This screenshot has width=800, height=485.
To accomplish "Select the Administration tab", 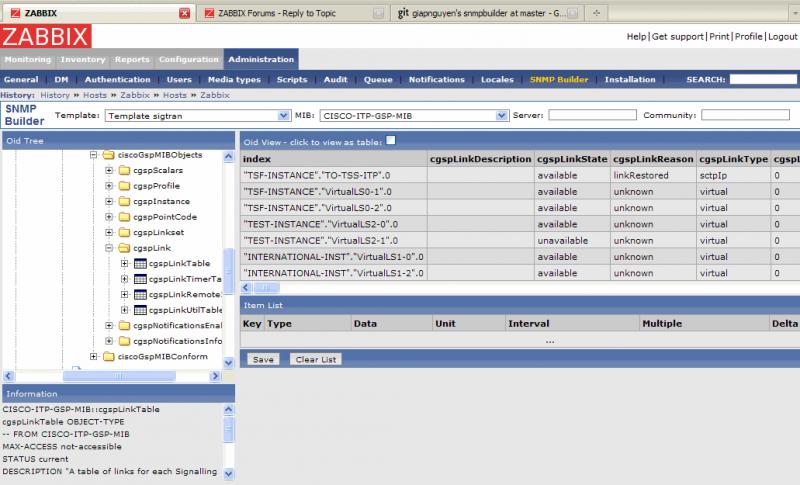I will point(261,59).
